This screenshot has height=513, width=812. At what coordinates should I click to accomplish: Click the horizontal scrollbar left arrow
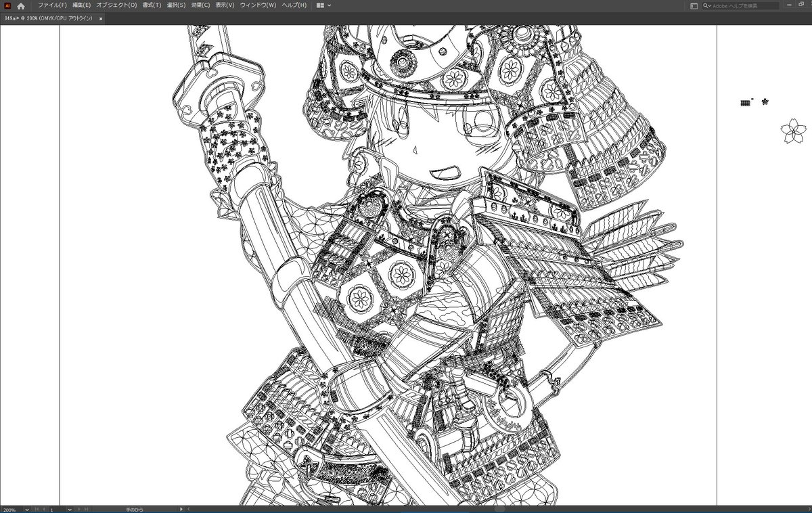(x=189, y=509)
